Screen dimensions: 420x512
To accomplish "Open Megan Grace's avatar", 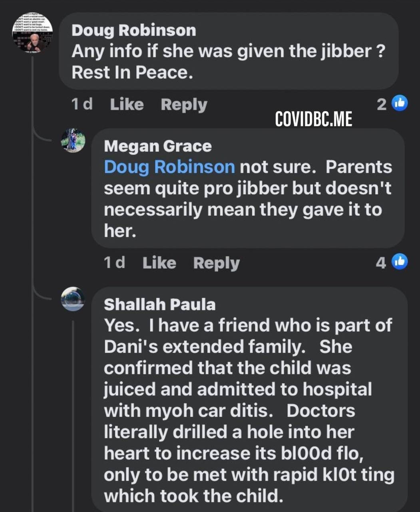I will coord(73,141).
